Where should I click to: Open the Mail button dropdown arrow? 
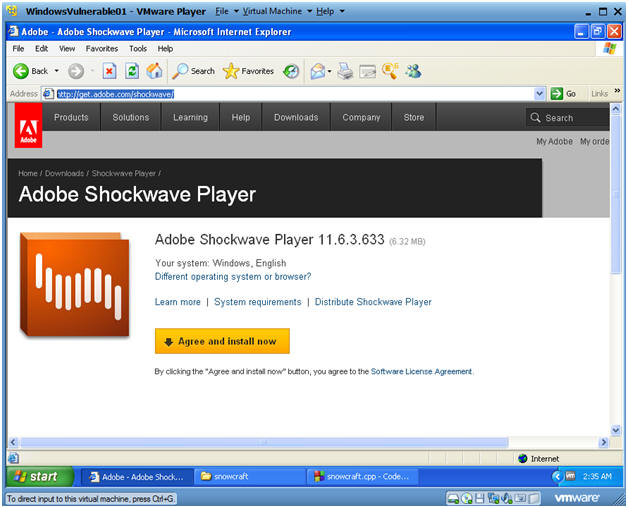329,72
